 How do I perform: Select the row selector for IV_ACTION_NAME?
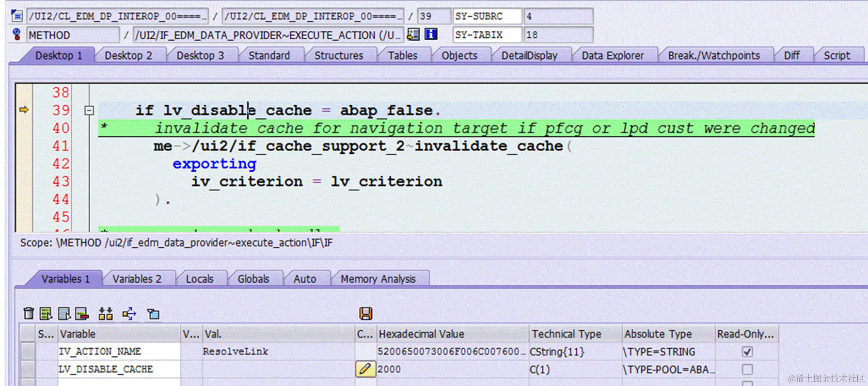tap(28, 352)
